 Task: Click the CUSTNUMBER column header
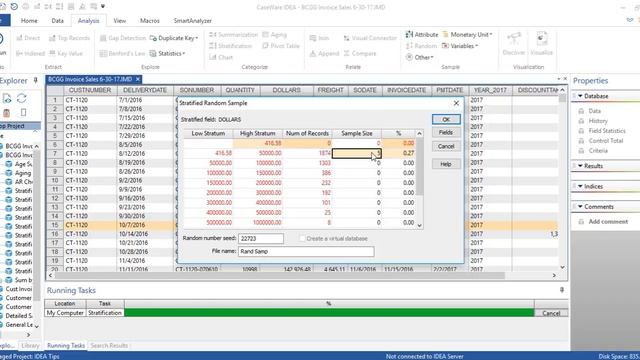90,90
